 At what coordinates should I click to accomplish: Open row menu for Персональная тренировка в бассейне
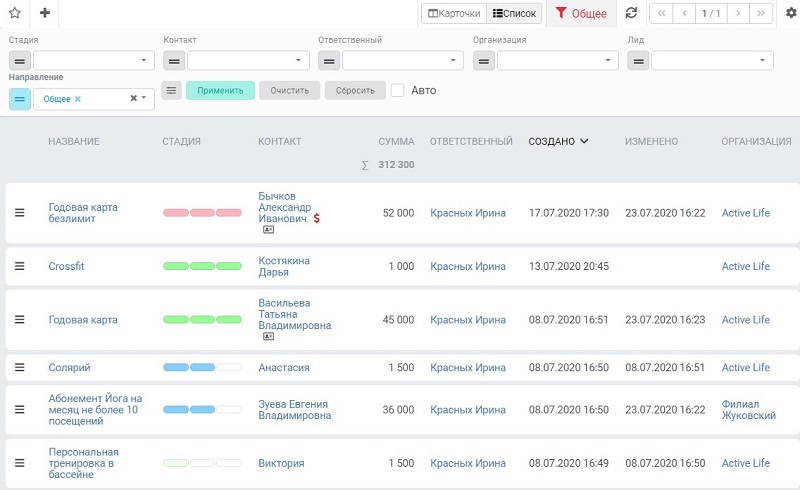(19, 463)
